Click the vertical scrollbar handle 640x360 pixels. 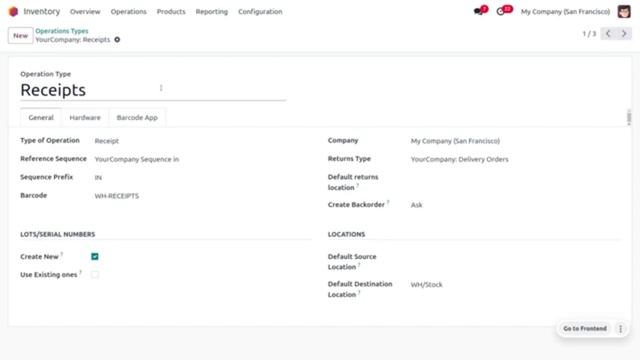(629, 118)
